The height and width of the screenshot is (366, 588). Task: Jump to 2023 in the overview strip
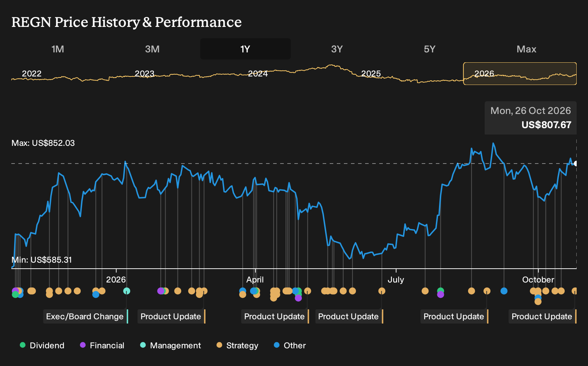click(144, 74)
